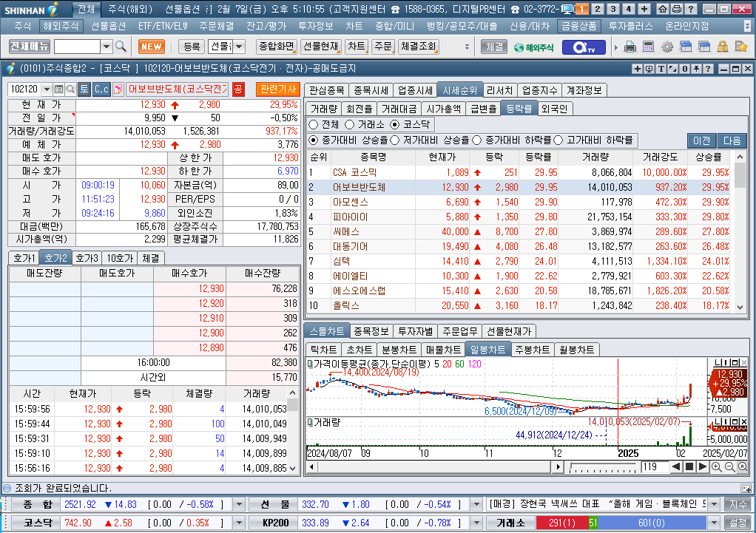Open the 전체메뉴 search dropdown arrow
The width and height of the screenshot is (756, 533).
pos(107,47)
